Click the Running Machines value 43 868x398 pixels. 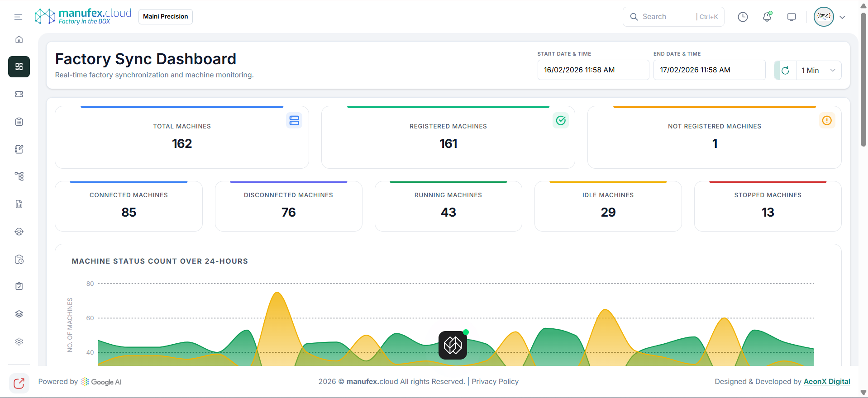tap(448, 212)
